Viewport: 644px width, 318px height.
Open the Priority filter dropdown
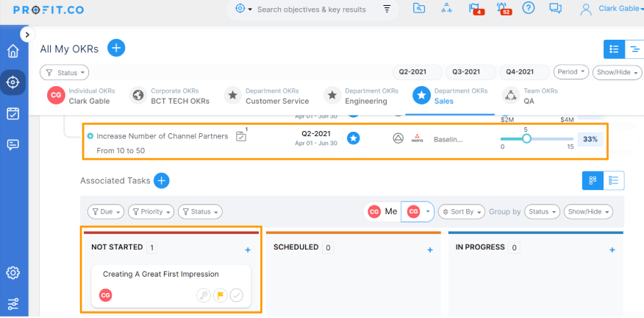[x=151, y=212]
